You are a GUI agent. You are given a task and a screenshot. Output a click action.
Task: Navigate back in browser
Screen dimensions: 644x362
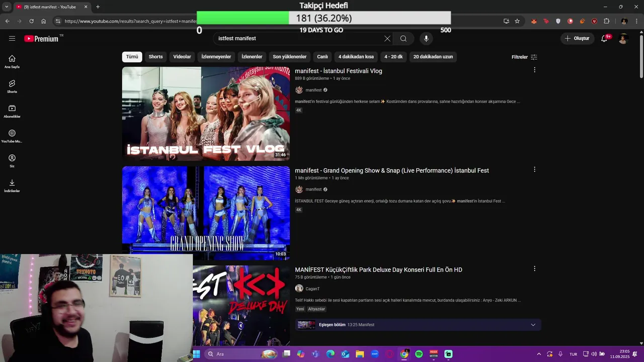click(x=7, y=21)
